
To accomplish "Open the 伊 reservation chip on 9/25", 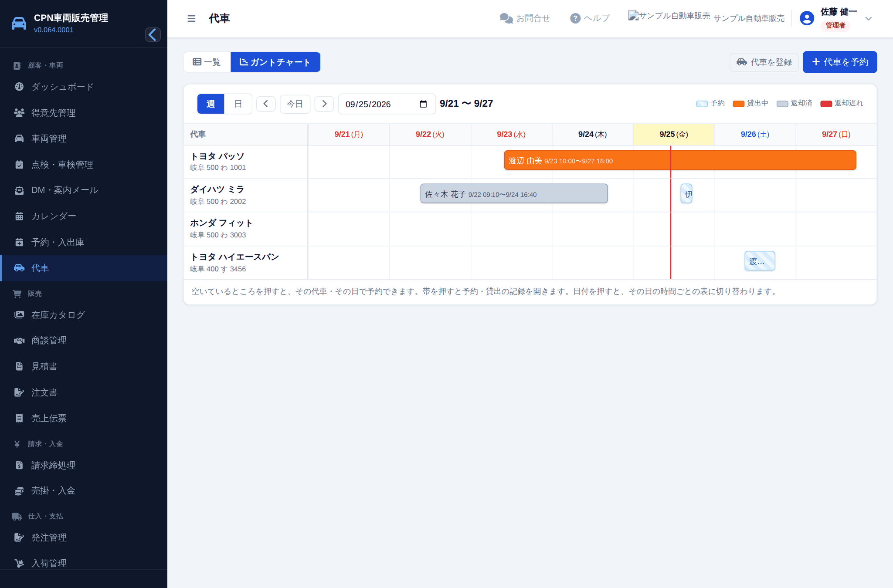I will [x=686, y=194].
